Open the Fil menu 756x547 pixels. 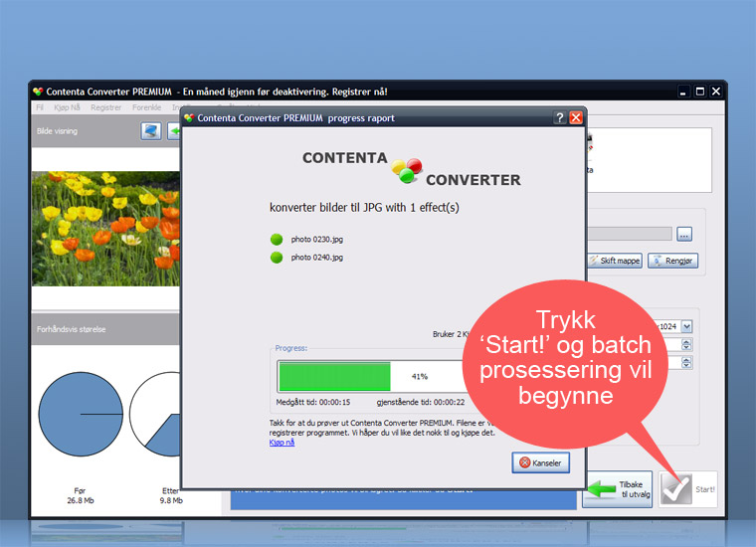pyautogui.click(x=40, y=107)
